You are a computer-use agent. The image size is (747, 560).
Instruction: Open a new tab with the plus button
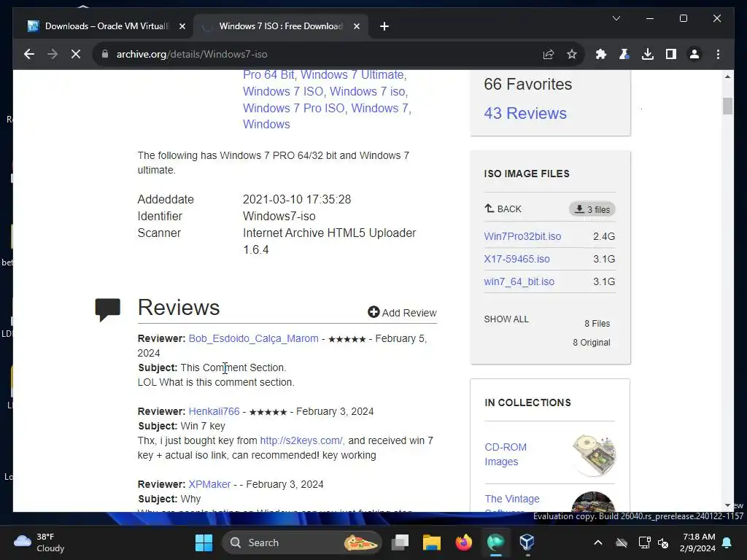click(384, 26)
